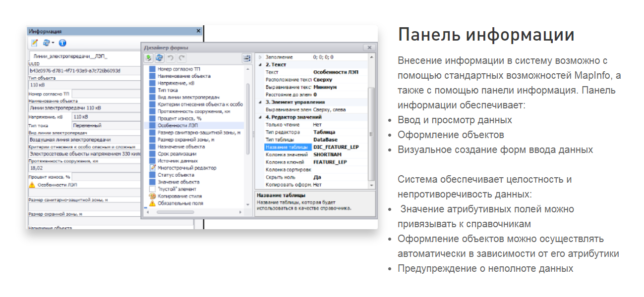The height and width of the screenshot is (297, 644).
Task: Click blue refresh icon in Дизайнер формы toolbar
Action: [159, 58]
